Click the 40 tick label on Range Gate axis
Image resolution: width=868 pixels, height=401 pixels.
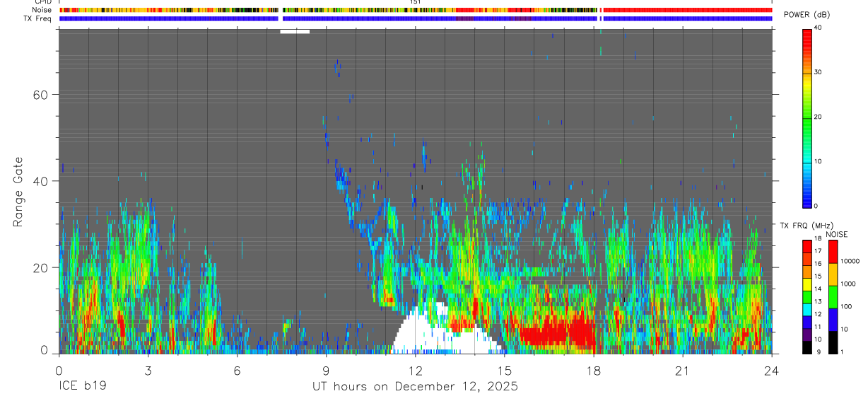(x=41, y=181)
